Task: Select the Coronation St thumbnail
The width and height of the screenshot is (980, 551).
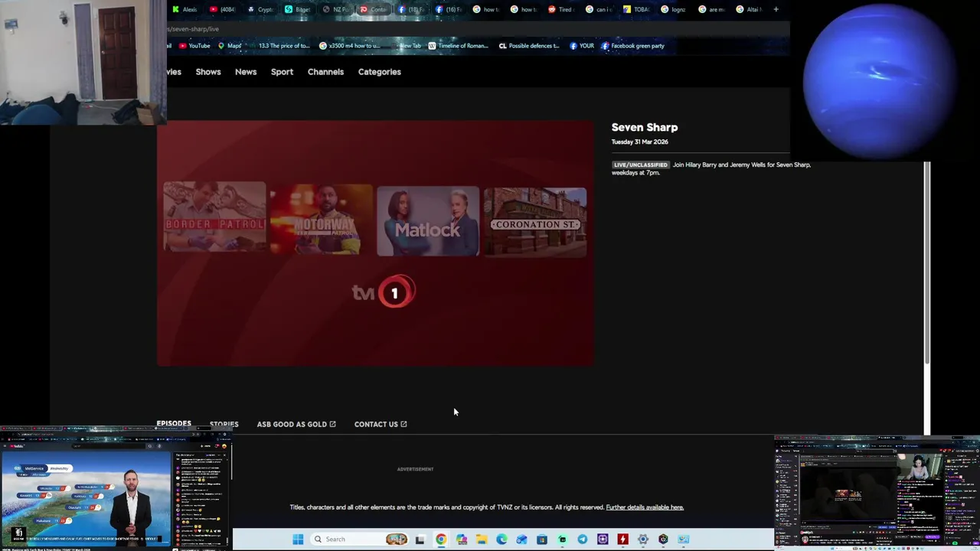Action: [x=535, y=223]
